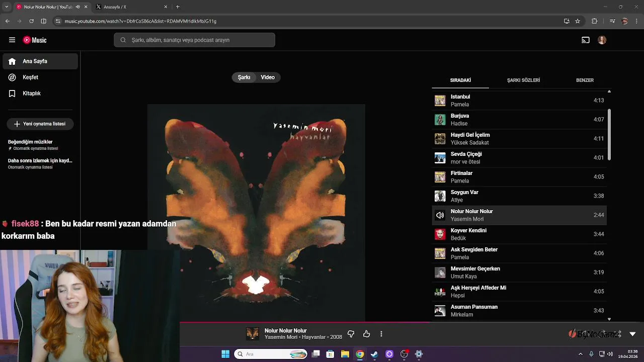
Task: Mute the tab via audio icon
Action: [x=77, y=7]
